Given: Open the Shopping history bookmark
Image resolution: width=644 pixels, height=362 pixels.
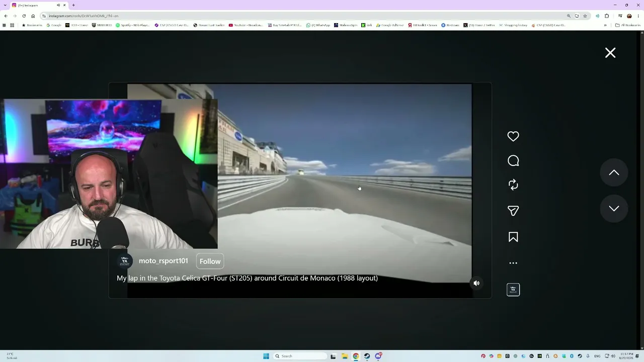Looking at the screenshot, I should [x=513, y=25].
